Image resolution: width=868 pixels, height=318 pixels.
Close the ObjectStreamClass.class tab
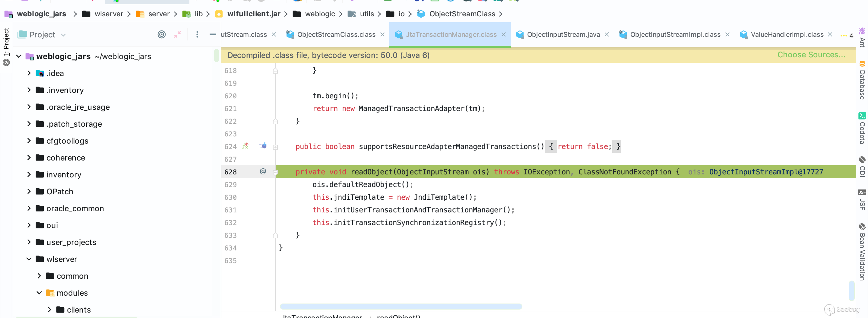coord(382,34)
